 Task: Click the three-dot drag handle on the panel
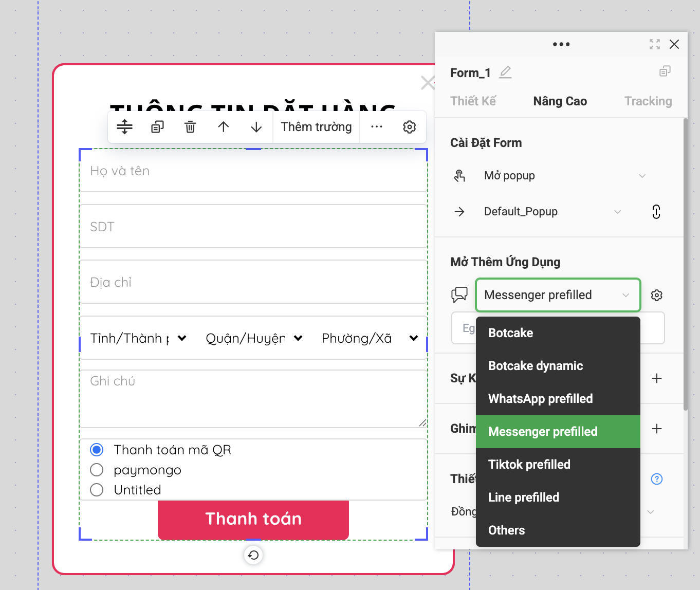click(561, 44)
